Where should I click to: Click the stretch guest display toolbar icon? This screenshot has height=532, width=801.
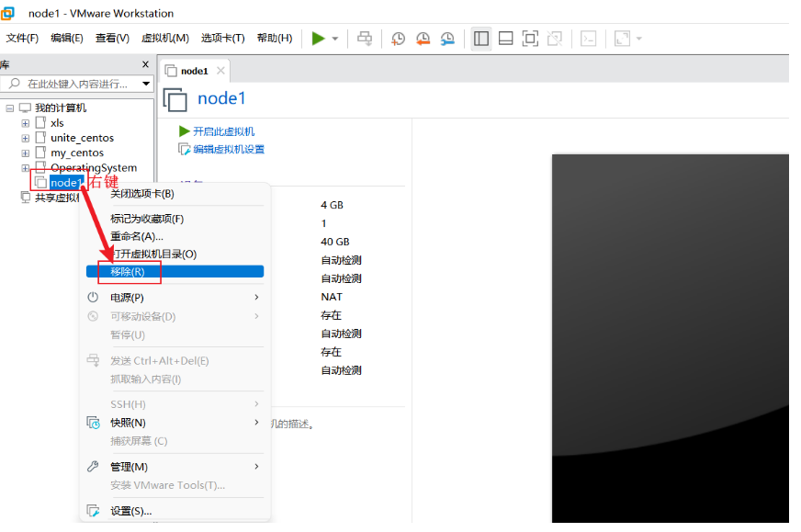(622, 39)
